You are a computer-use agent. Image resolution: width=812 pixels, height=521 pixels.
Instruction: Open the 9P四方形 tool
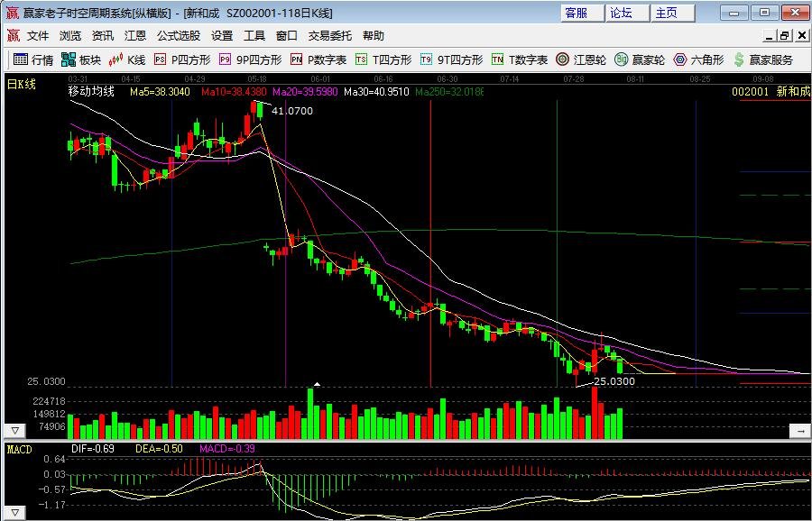tap(250, 60)
